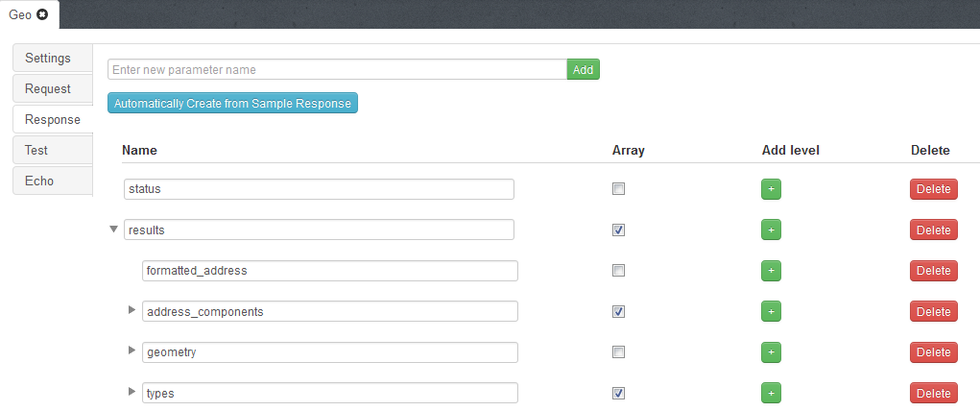Viewport: 980px width, 411px height.
Task: Expand the types node
Action: (132, 392)
